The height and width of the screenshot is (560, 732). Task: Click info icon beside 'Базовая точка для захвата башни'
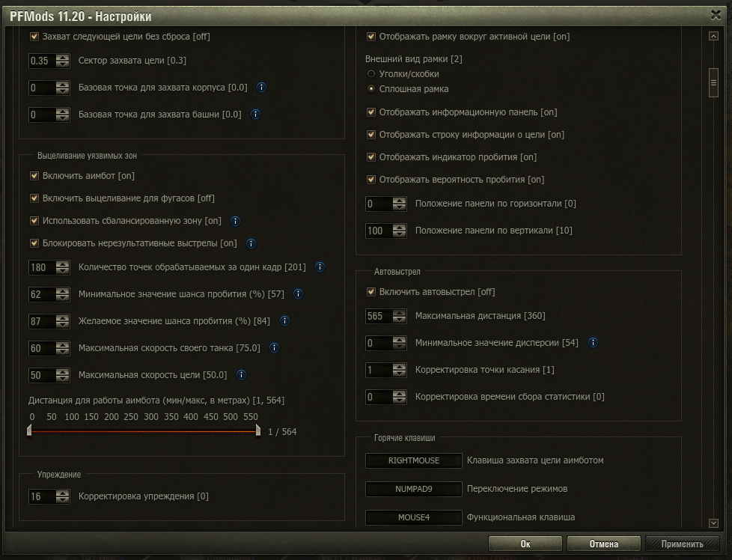[255, 115]
